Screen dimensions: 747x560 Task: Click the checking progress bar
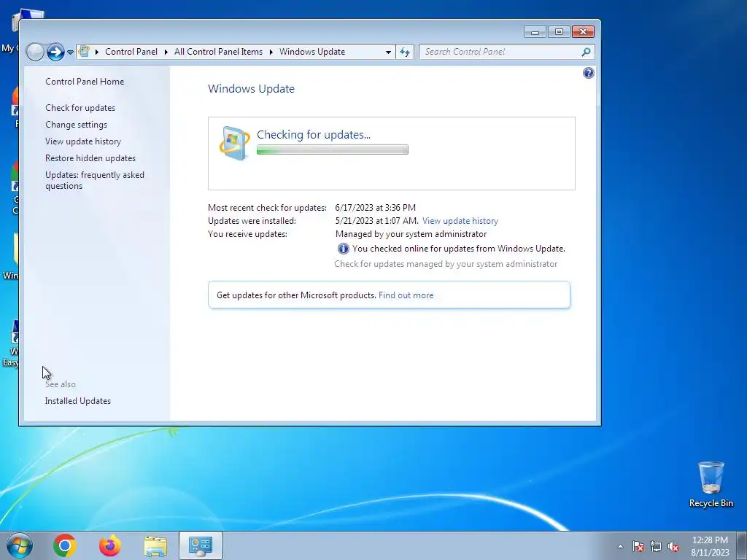[333, 149]
